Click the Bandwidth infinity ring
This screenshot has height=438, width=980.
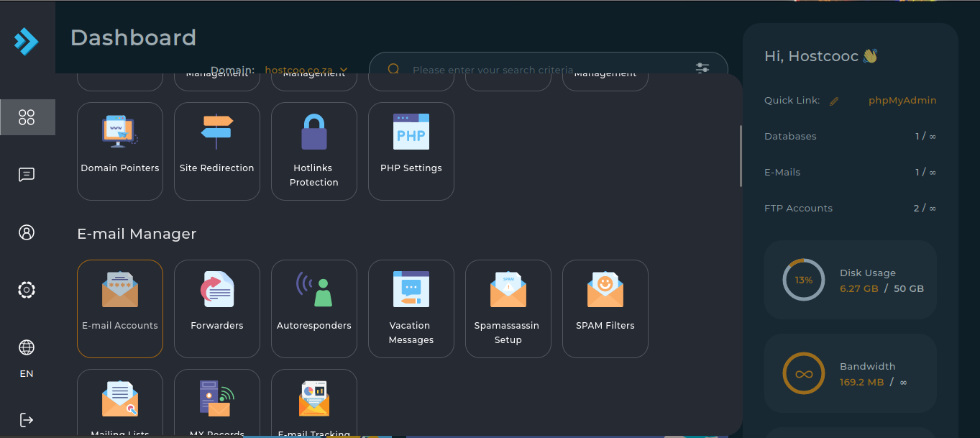pos(804,373)
